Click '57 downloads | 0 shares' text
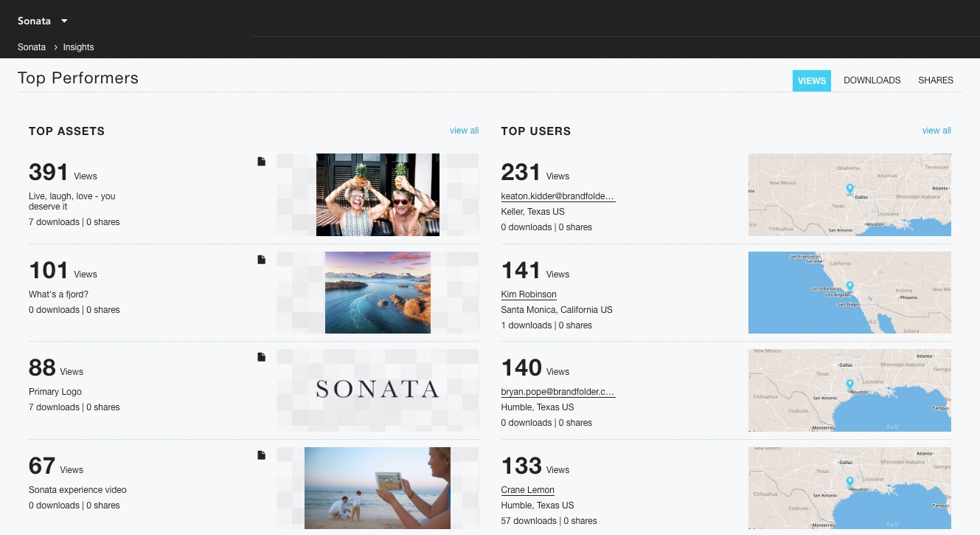Viewport: 980px width, 535px height. pyautogui.click(x=549, y=521)
